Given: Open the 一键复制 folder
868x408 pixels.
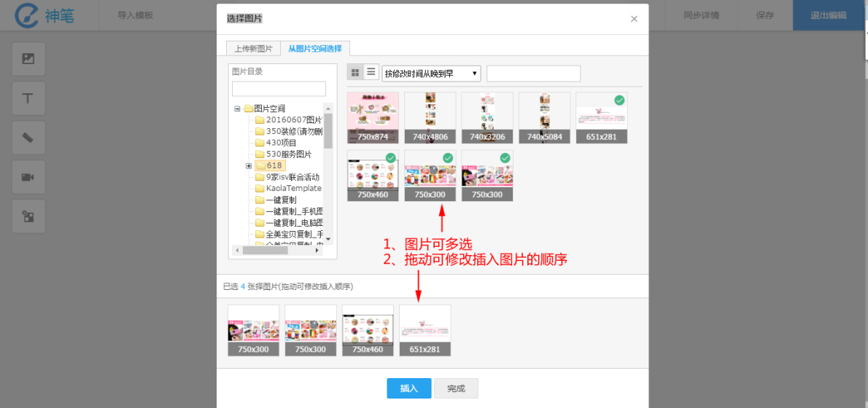Looking at the screenshot, I should (x=282, y=200).
